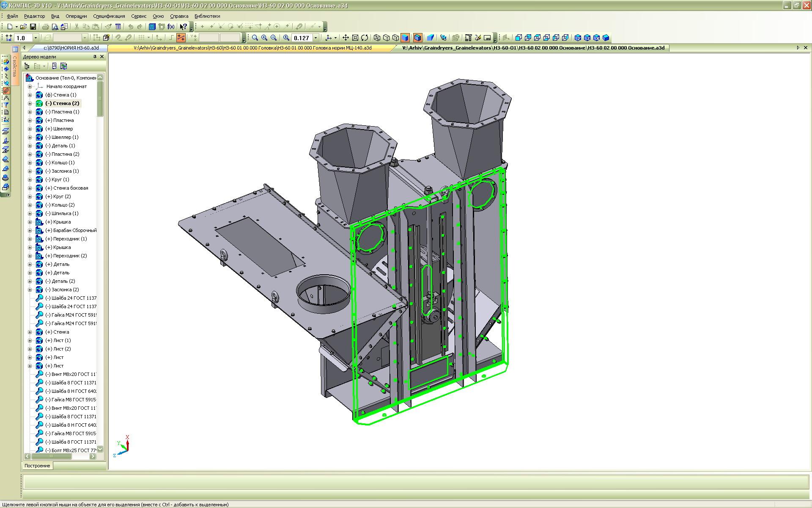Screen dimensions: 812x508
Task: Expand the Стенка боковая tree node
Action: [x=30, y=188]
